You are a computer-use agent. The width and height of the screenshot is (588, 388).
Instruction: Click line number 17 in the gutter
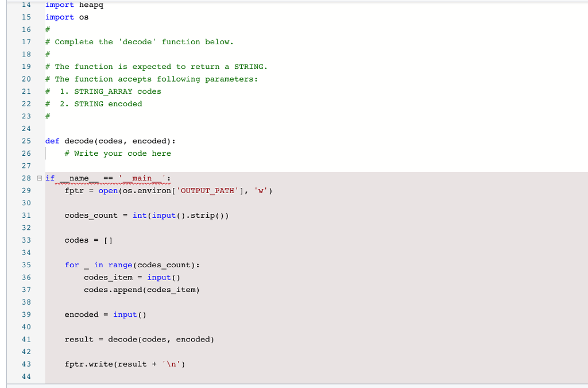[26, 42]
